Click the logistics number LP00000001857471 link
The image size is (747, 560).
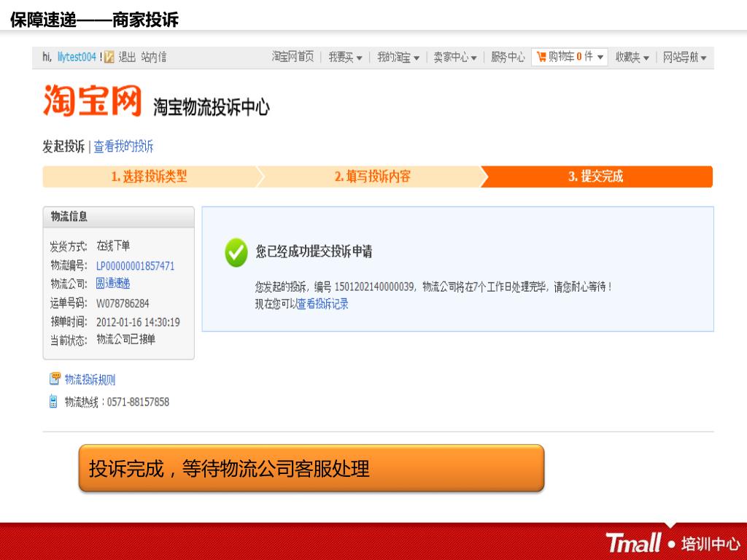click(135, 265)
